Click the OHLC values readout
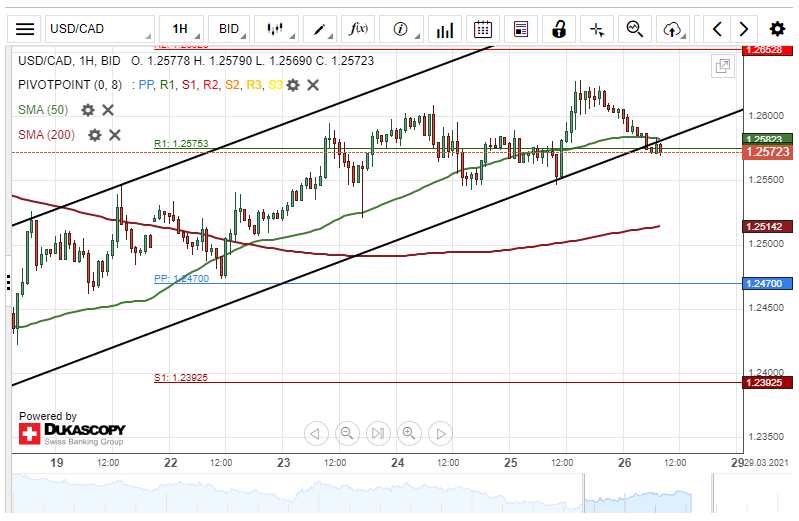The image size is (799, 521). click(252, 61)
